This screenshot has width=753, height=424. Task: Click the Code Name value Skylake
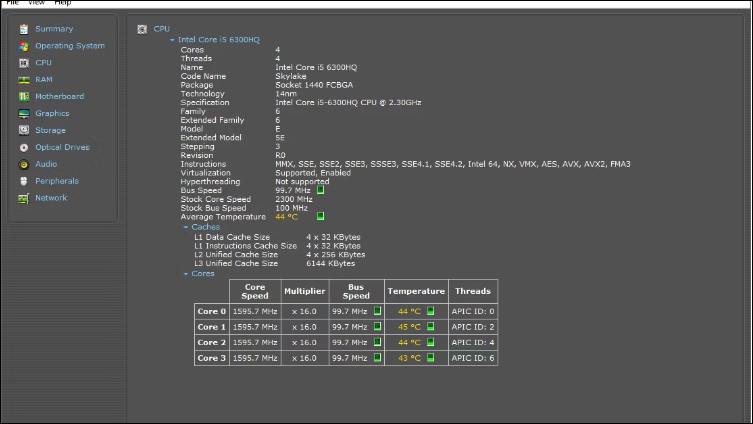pos(291,76)
